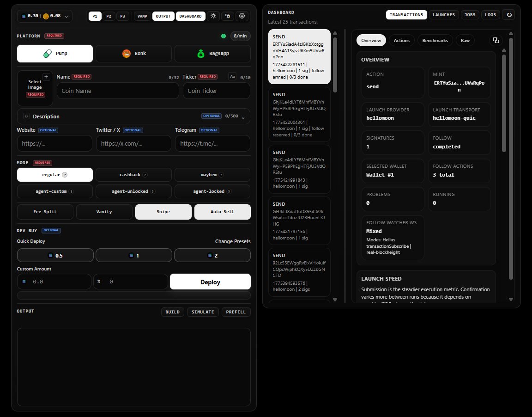Click the gold coin balance icon 0.08
This screenshot has height=417, width=532.
pyautogui.click(x=46, y=16)
